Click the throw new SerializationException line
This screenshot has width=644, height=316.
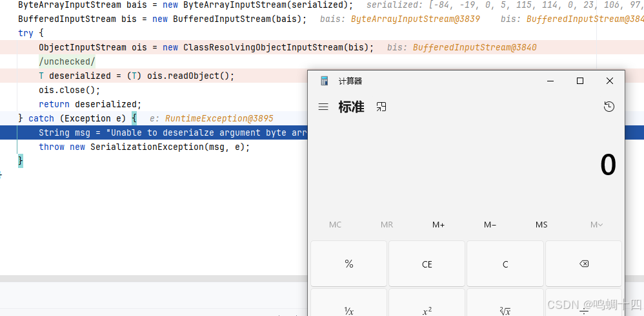[x=144, y=147]
